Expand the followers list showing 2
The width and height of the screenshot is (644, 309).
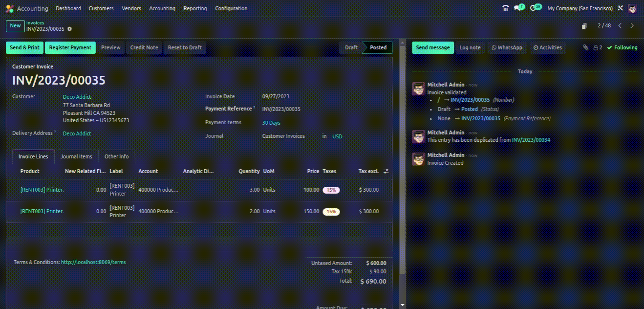tap(598, 47)
